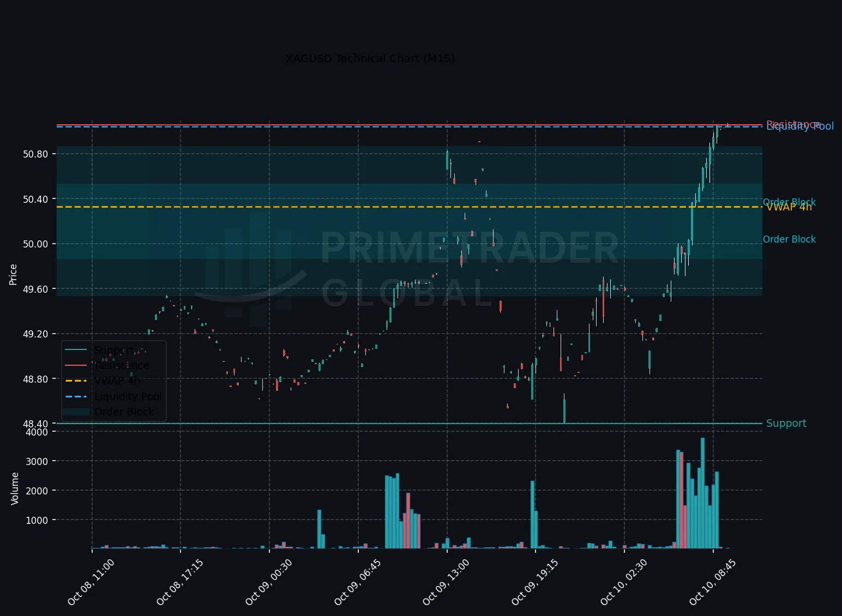Select the Oct 08, 11:00 time label
This screenshot has height=616, width=842.
click(91, 582)
